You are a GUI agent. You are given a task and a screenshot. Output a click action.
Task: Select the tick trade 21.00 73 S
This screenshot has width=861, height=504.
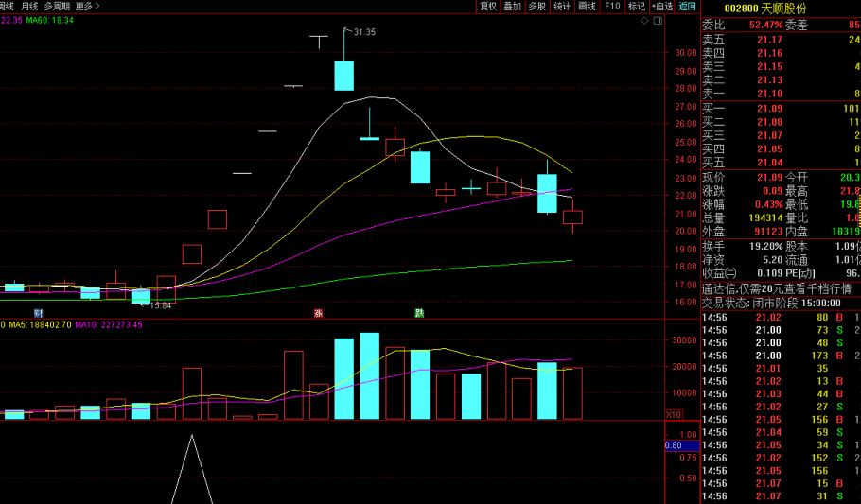tap(781, 330)
